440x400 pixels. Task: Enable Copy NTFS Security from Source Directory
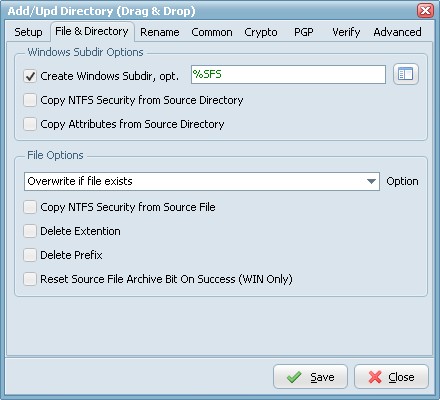pos(30,100)
